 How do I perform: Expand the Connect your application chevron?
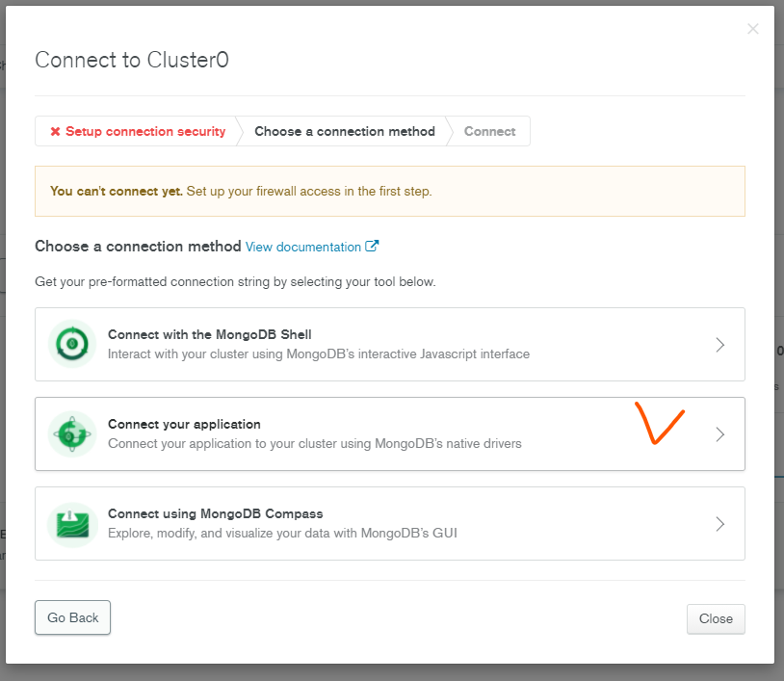pyautogui.click(x=719, y=434)
